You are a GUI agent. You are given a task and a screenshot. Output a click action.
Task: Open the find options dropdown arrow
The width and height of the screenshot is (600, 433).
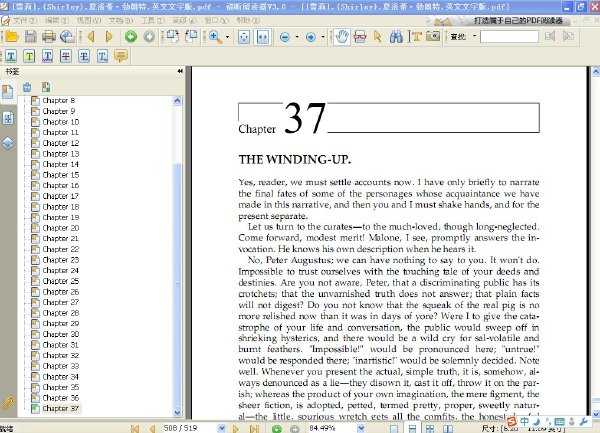[474, 36]
